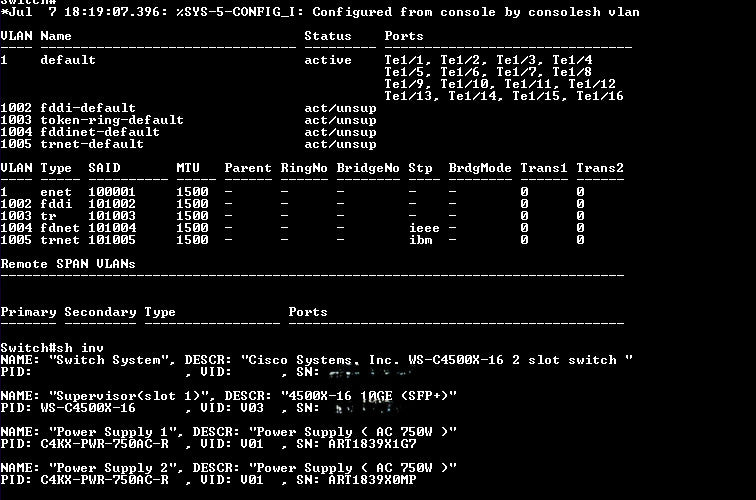The height and width of the screenshot is (500, 756).
Task: Click the 'RingNo' column header
Action: tap(304, 168)
